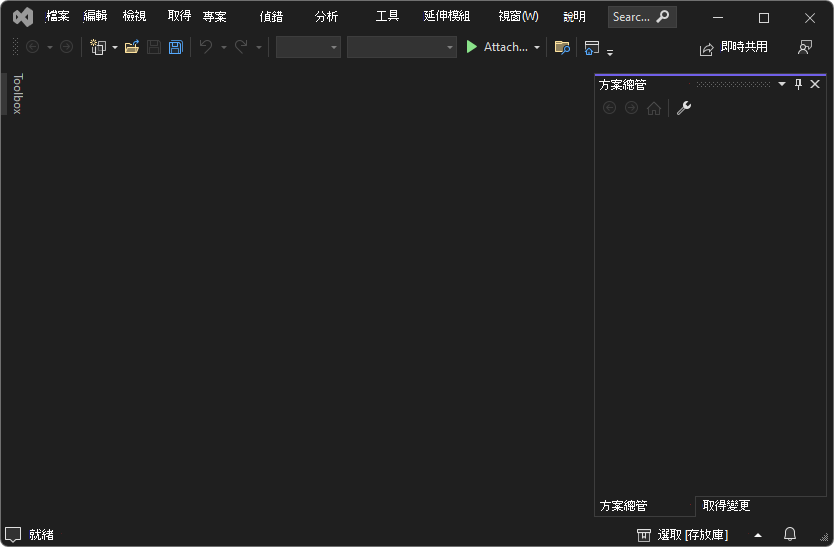Toggle the 方案總管 panel auto-hide pin

click(x=798, y=84)
